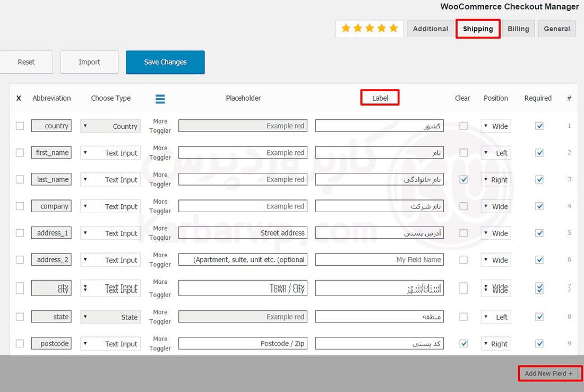Tick the delete checkbox for country row
The height and width of the screenshot is (392, 584).
pos(20,126)
